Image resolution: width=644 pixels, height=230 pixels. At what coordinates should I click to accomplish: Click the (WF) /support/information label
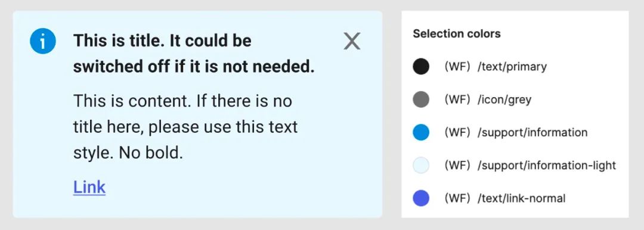(516, 132)
